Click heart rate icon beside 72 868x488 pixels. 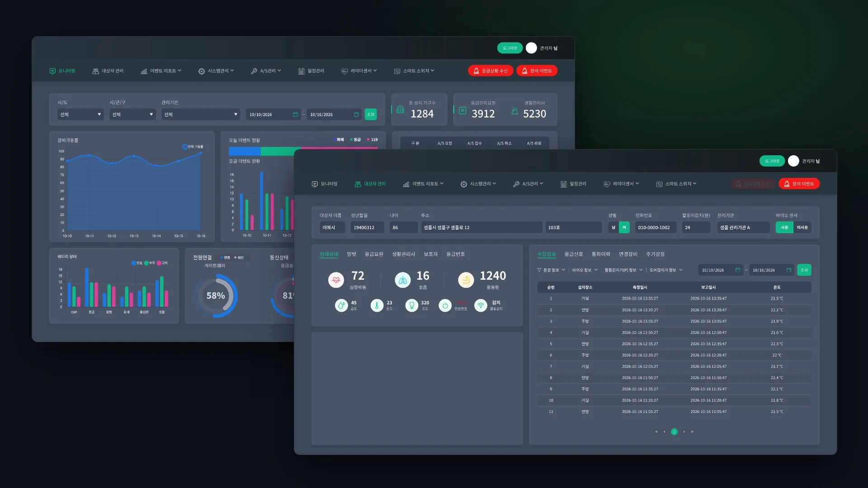[336, 280]
